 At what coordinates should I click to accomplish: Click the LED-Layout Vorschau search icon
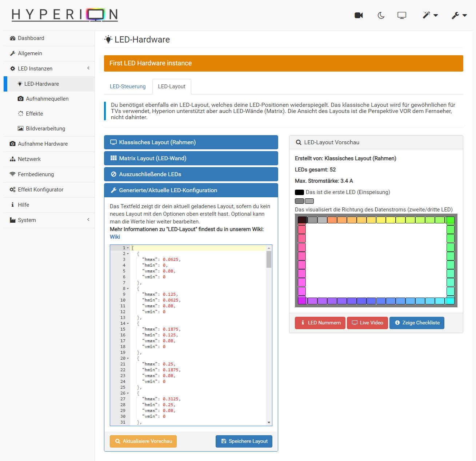[x=299, y=142]
